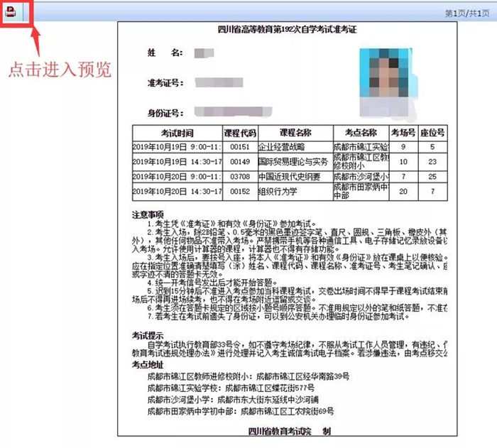
Task: Click notice item 4 about 统一开考信号
Action: 212,282
